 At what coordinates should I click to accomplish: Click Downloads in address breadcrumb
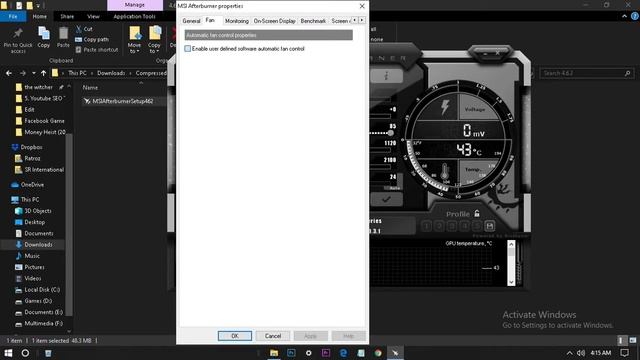(x=111, y=73)
